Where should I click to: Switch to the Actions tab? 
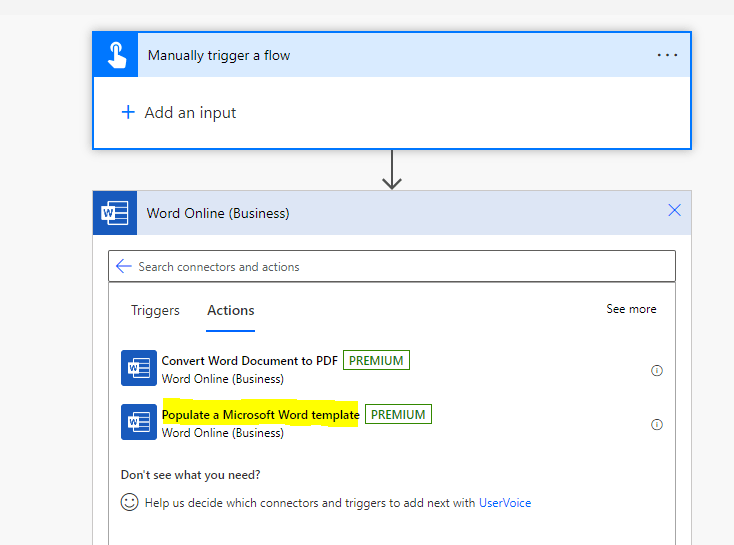tap(231, 310)
